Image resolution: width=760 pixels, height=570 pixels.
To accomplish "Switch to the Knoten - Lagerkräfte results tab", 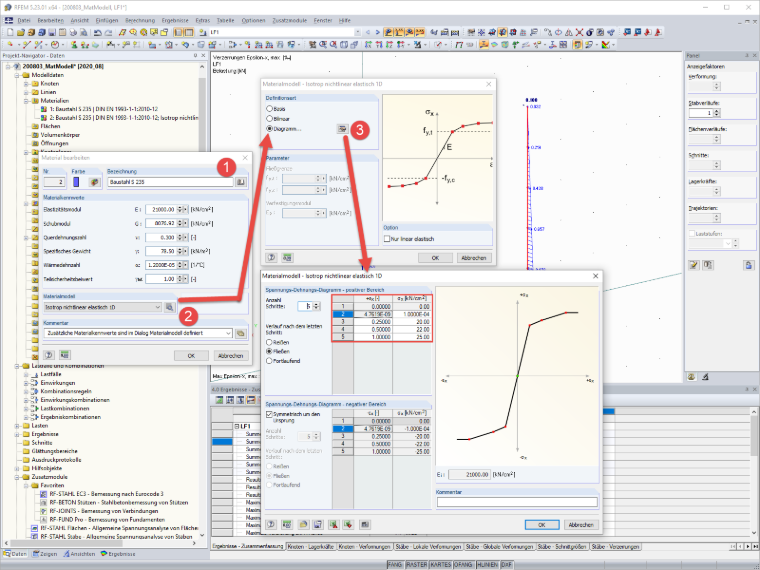I will (x=311, y=547).
